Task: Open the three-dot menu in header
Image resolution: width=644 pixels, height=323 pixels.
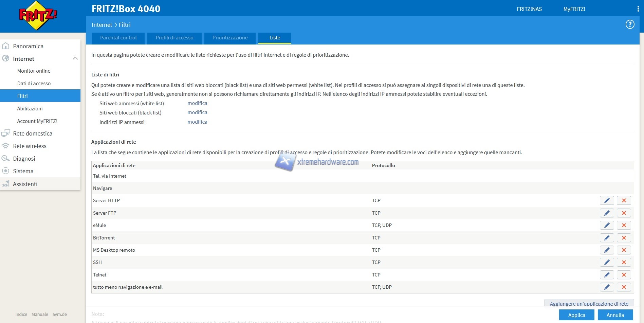Action: tap(638, 9)
